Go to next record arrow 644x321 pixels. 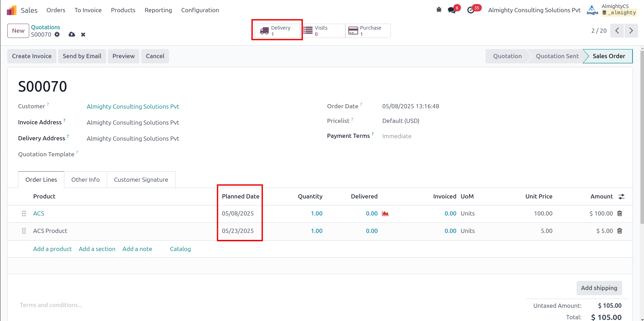(631, 31)
